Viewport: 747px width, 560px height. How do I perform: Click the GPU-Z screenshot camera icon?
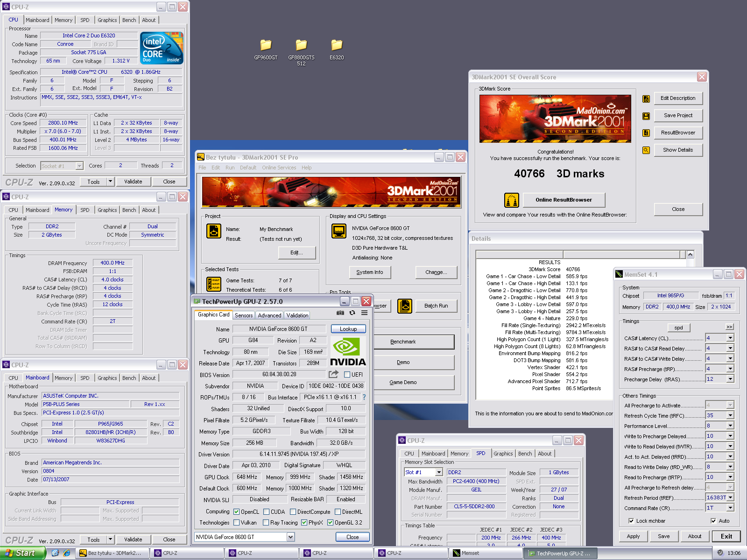pos(340,313)
